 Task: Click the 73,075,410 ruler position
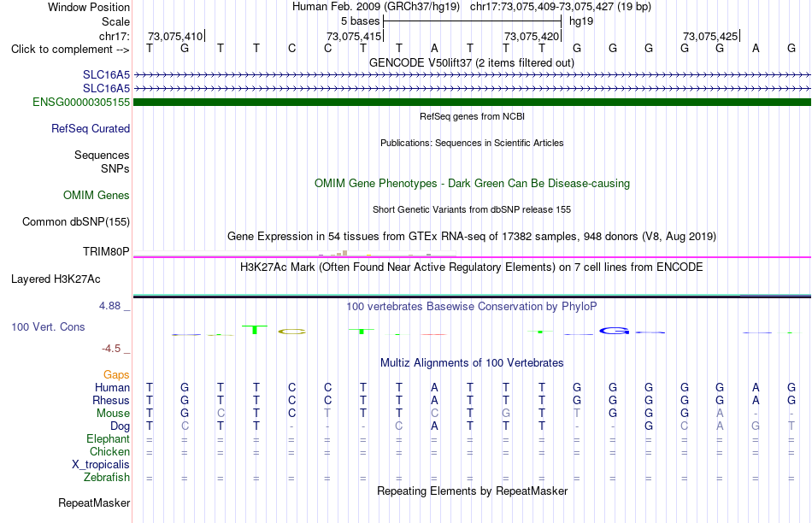click(x=175, y=36)
